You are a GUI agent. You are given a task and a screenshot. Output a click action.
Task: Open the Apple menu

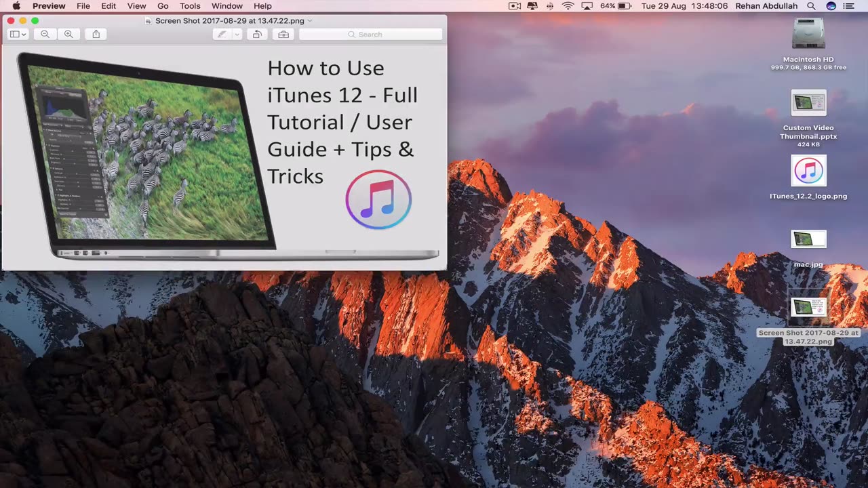coord(16,6)
